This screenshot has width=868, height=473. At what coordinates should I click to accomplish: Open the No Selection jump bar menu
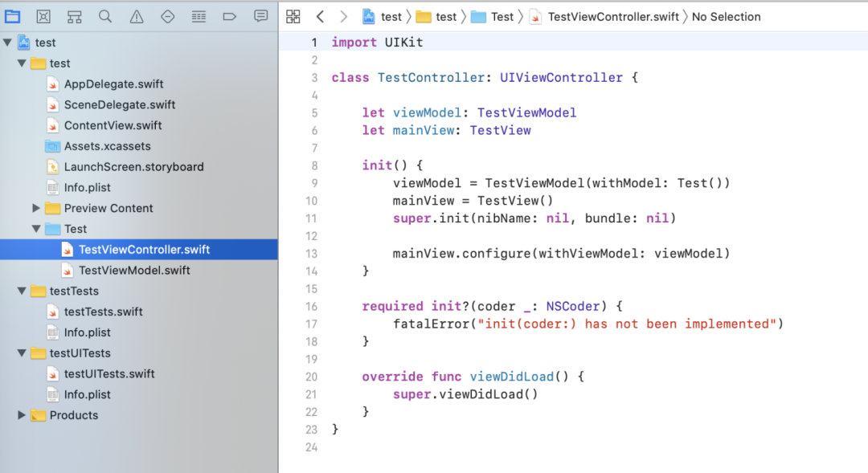click(x=727, y=17)
